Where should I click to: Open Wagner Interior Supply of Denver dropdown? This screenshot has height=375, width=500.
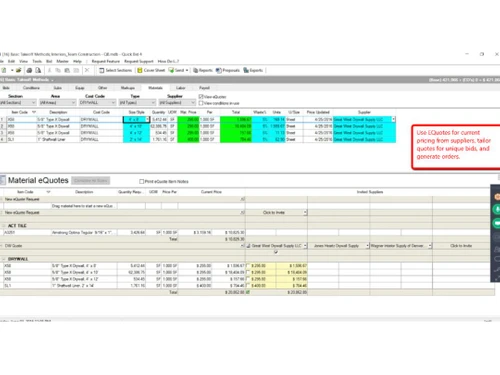click(430, 246)
